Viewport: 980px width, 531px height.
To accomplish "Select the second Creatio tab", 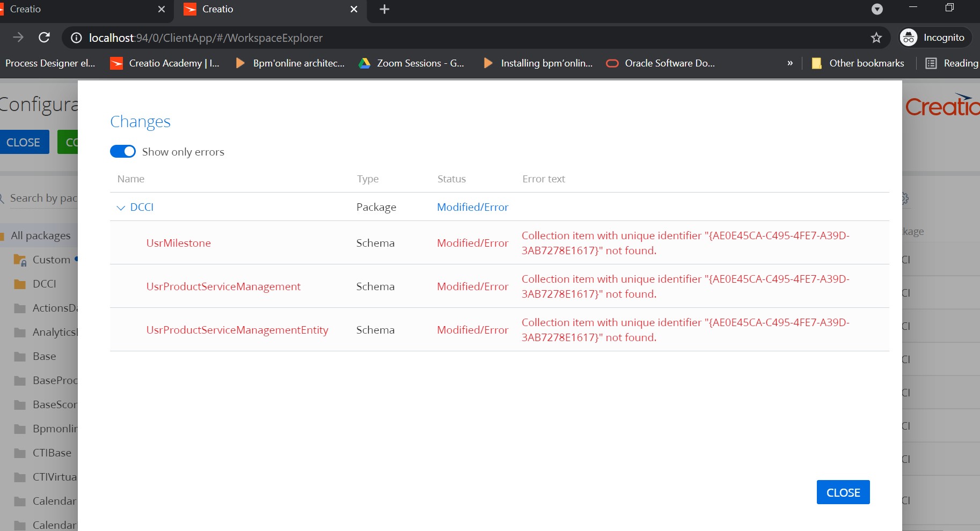I will 271,10.
